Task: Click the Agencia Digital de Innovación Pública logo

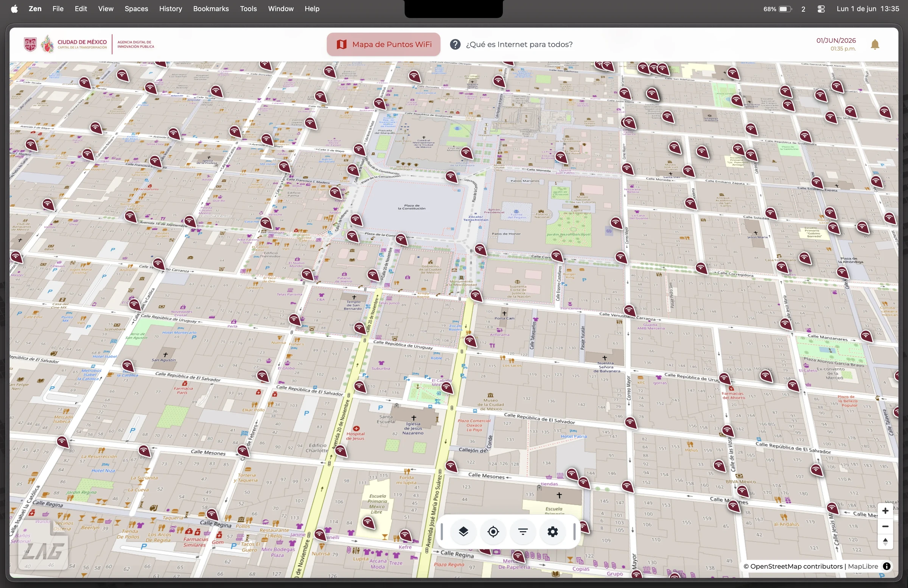Action: (x=135, y=44)
